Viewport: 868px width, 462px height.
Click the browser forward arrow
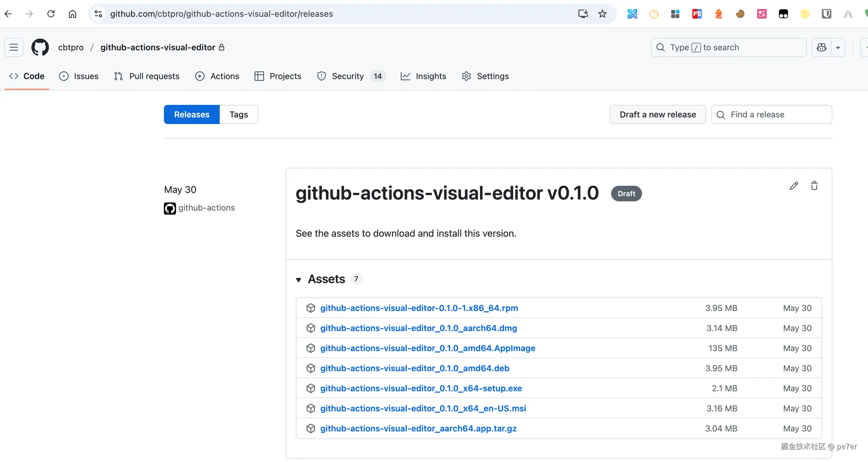[29, 14]
